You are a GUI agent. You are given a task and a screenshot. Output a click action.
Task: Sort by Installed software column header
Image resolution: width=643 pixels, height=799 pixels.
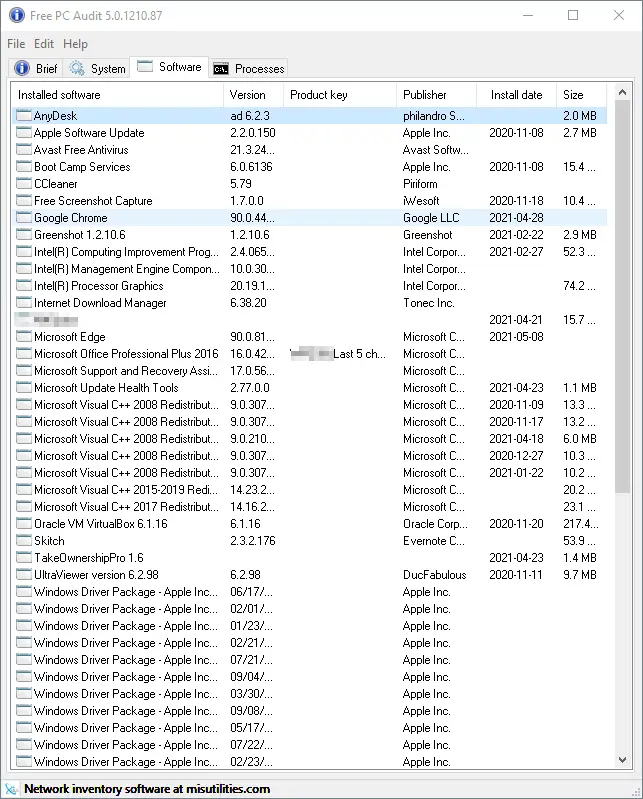point(117,95)
